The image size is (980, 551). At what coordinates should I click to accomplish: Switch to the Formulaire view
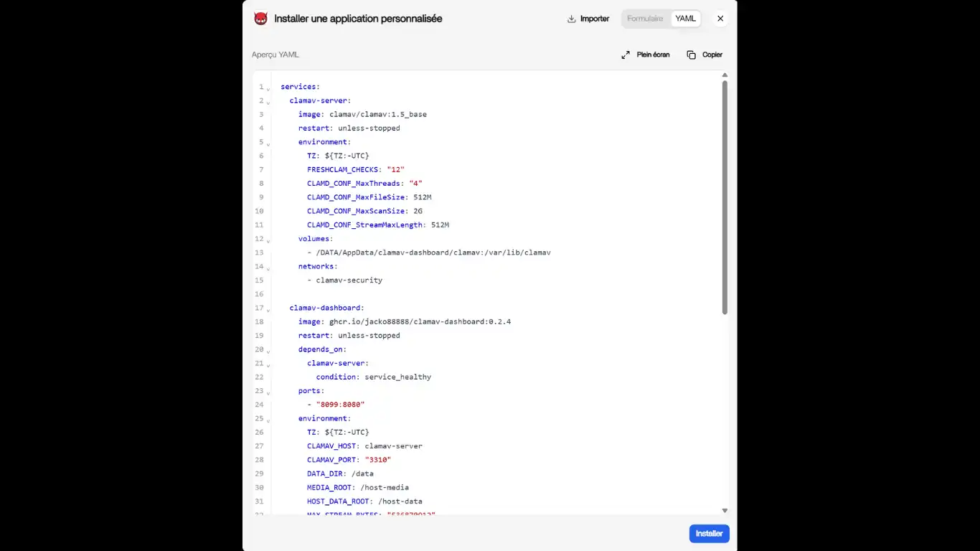[645, 19]
